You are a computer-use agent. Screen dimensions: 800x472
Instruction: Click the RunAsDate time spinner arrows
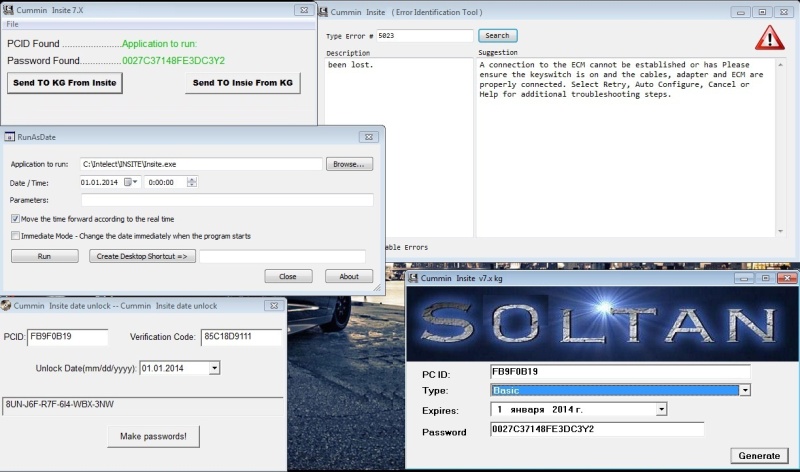192,182
